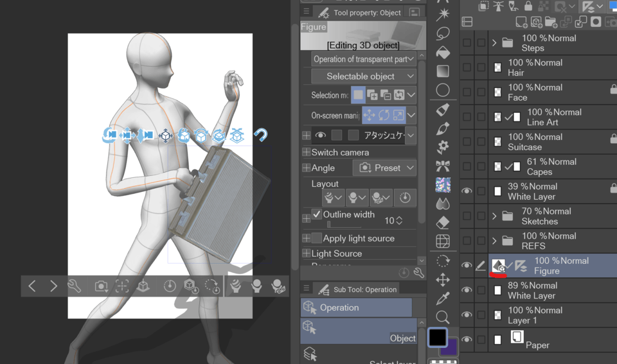Hide the Paper layer
This screenshot has width=617, height=364.
click(x=467, y=340)
